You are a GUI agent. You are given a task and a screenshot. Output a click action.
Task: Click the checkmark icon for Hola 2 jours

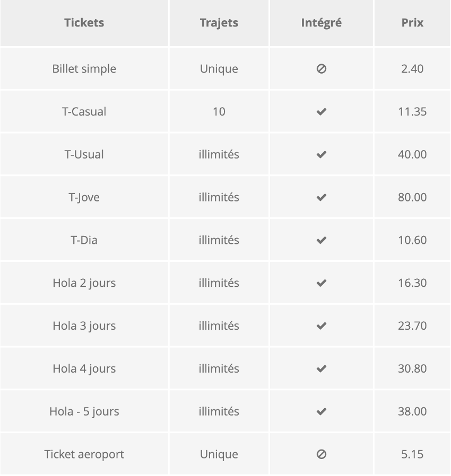[x=321, y=283]
